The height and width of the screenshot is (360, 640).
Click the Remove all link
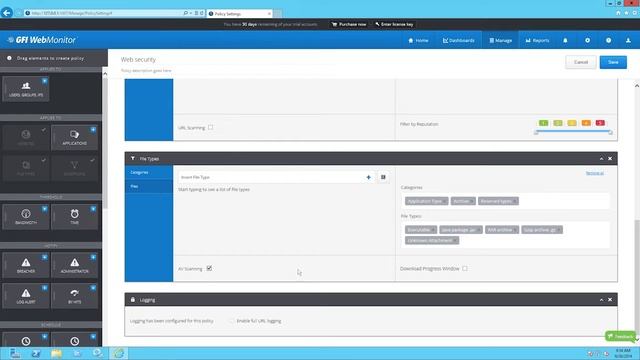pos(595,173)
